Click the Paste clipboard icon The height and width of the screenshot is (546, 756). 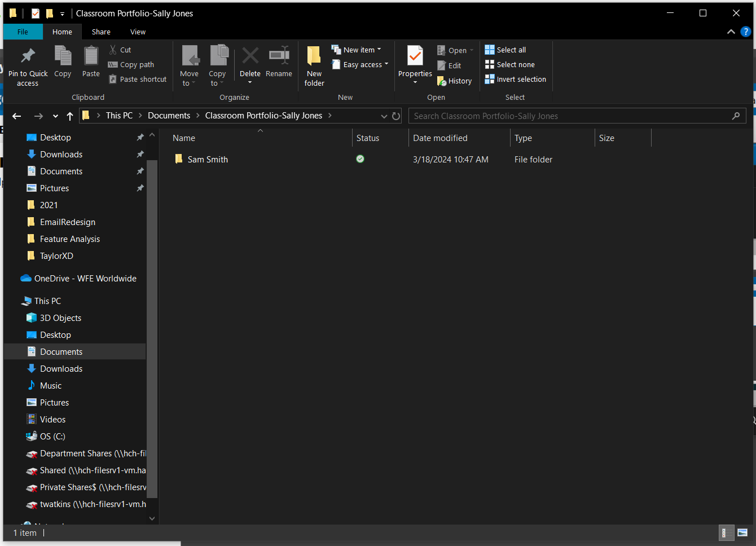91,56
